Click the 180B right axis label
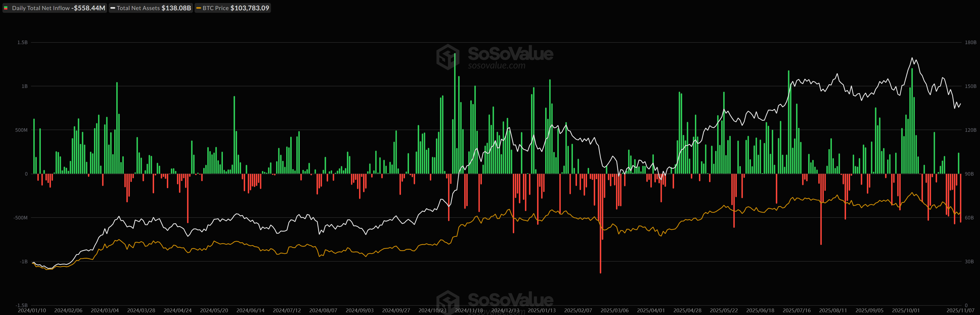 970,42
